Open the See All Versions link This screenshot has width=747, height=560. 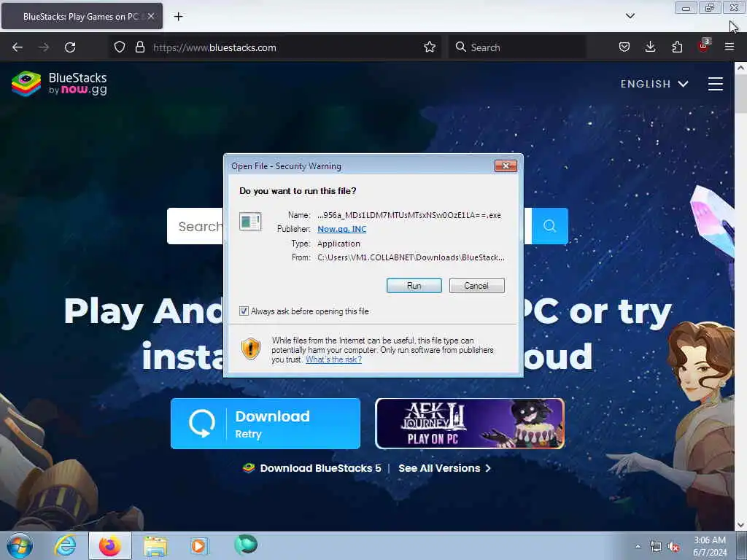444,468
